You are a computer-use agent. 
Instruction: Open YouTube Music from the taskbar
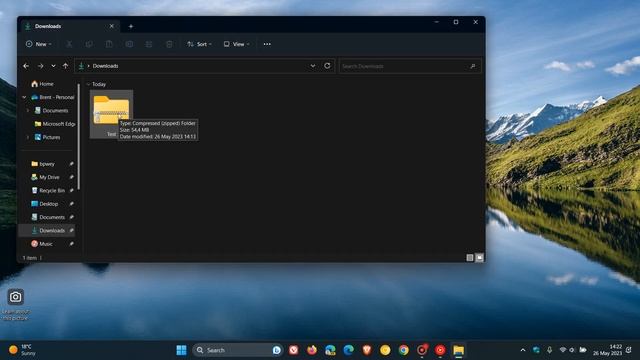tap(440, 350)
